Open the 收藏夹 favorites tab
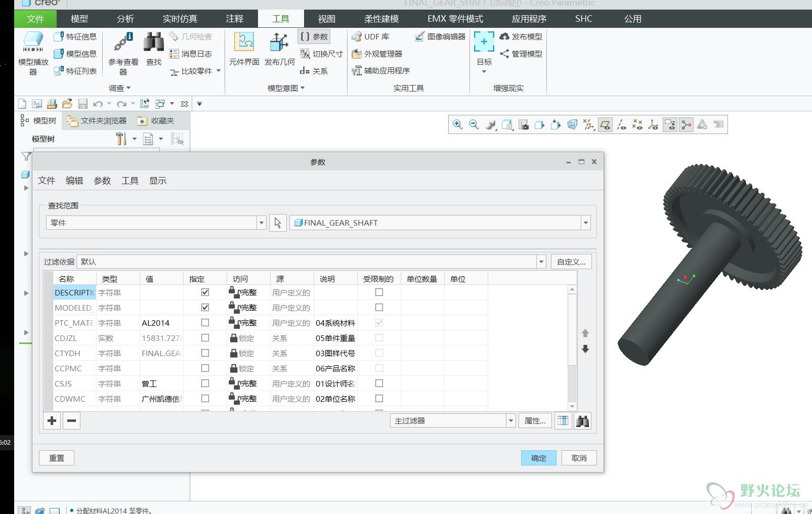 156,121
